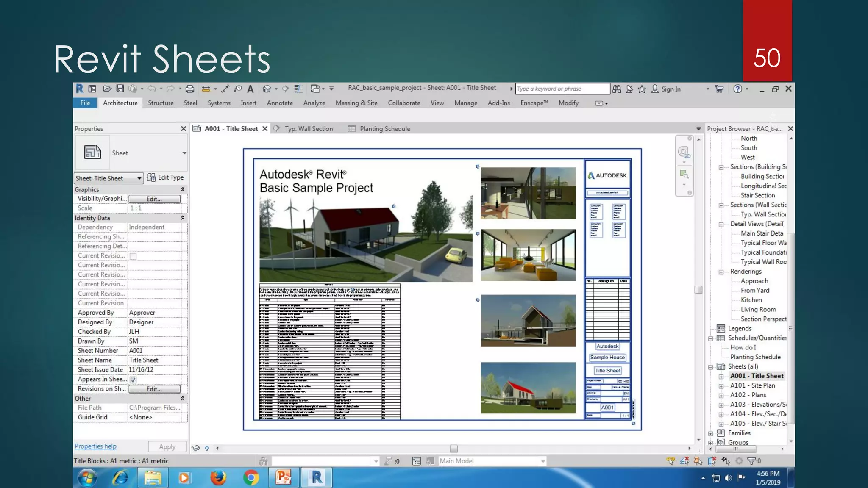Click the Select Pinned Elements icon in status bar
The width and height of the screenshot is (868, 488).
coord(698,461)
